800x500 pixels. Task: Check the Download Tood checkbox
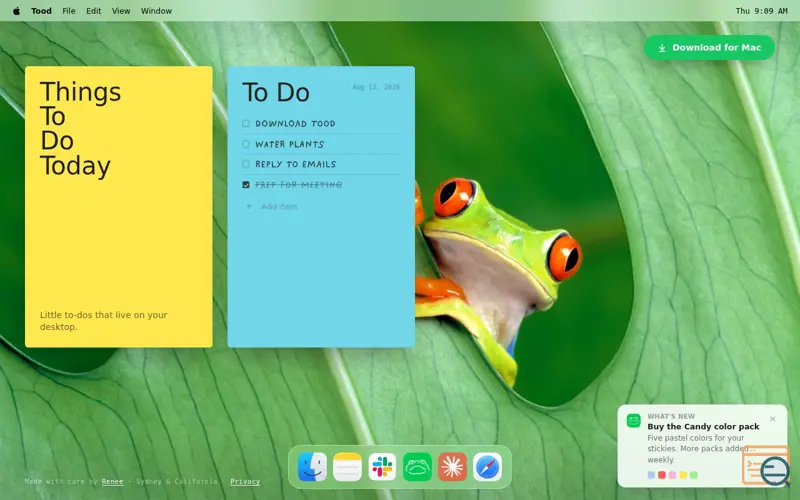point(246,123)
